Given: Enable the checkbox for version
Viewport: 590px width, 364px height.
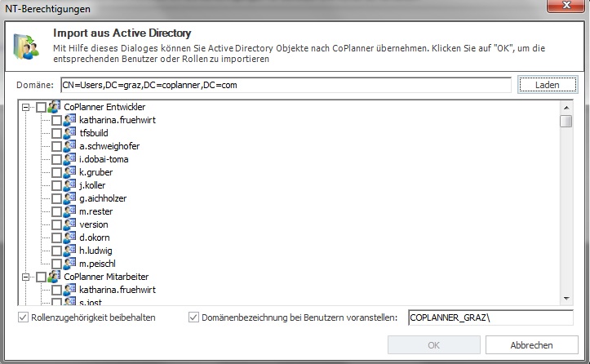Looking at the screenshot, I should pos(56,224).
